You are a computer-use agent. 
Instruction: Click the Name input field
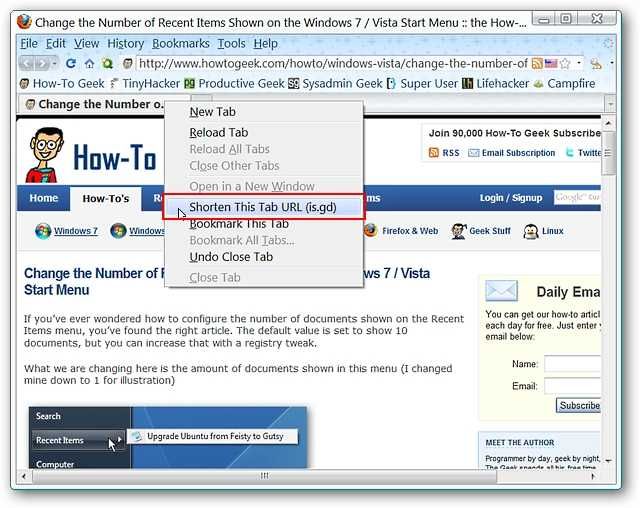(572, 364)
